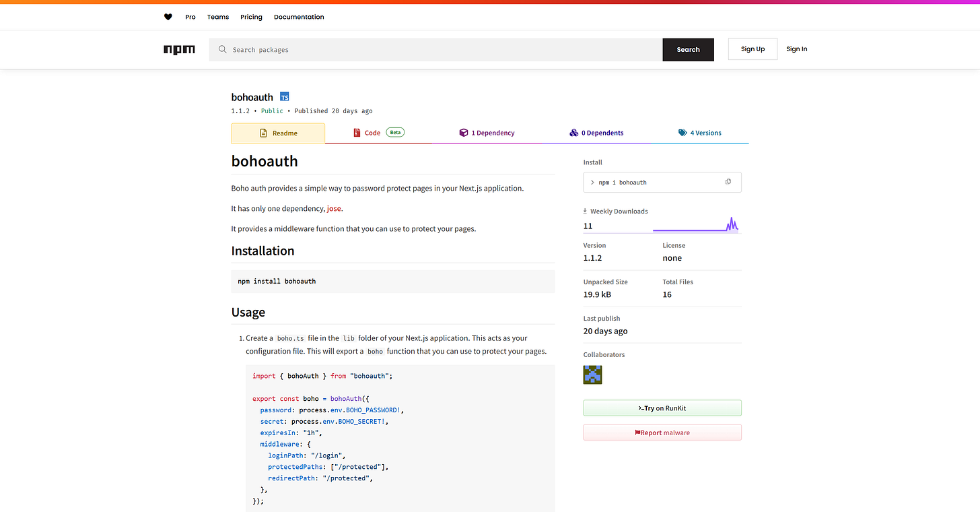Viewport: 980px width, 512px height.
Task: Open the Documentation link
Action: pyautogui.click(x=299, y=17)
